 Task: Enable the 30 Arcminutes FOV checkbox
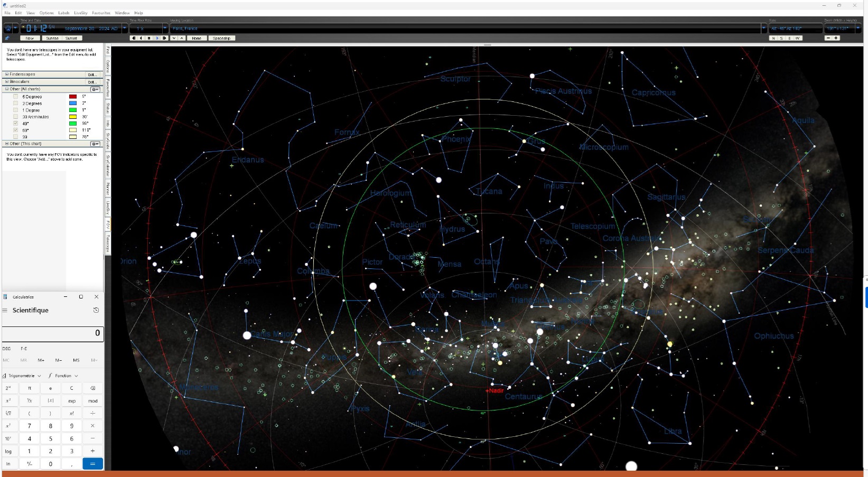click(15, 117)
